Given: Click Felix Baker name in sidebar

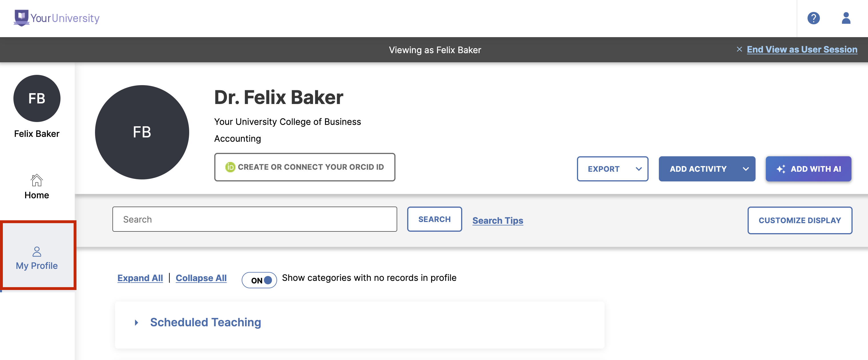Looking at the screenshot, I should coord(37,134).
